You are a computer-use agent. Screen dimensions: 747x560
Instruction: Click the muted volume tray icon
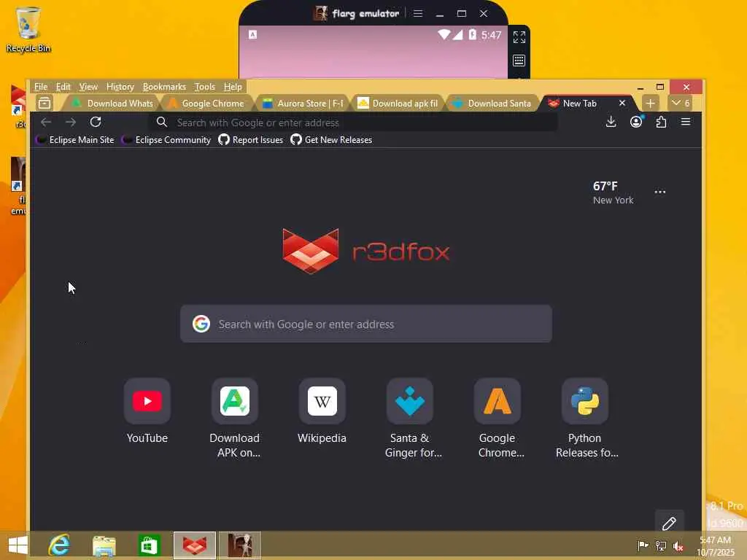pyautogui.click(x=678, y=546)
